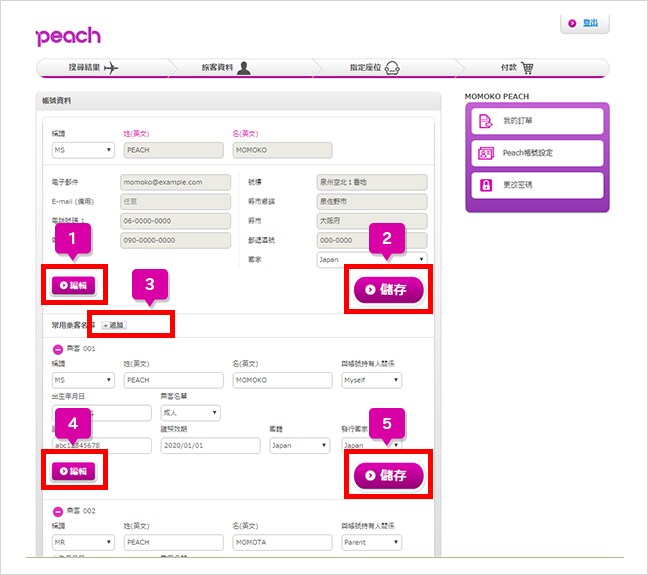Click the account surname field PEACH
The height and width of the screenshot is (575, 648).
tap(174, 150)
